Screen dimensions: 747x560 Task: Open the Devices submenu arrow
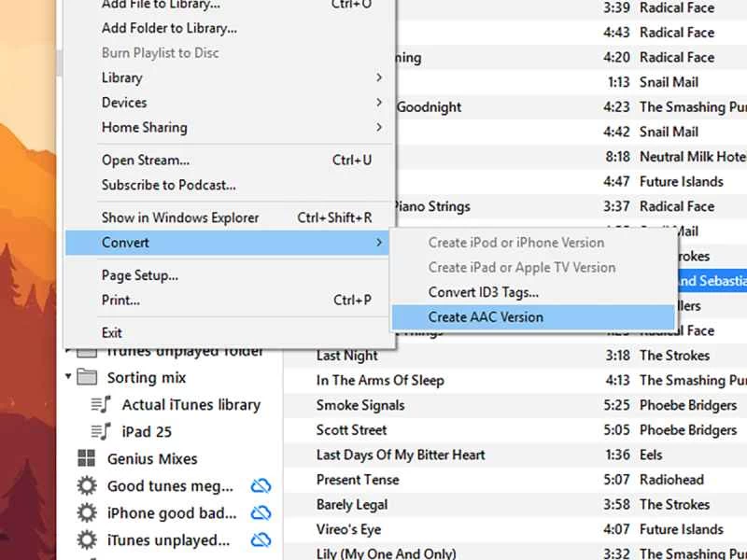(x=379, y=103)
